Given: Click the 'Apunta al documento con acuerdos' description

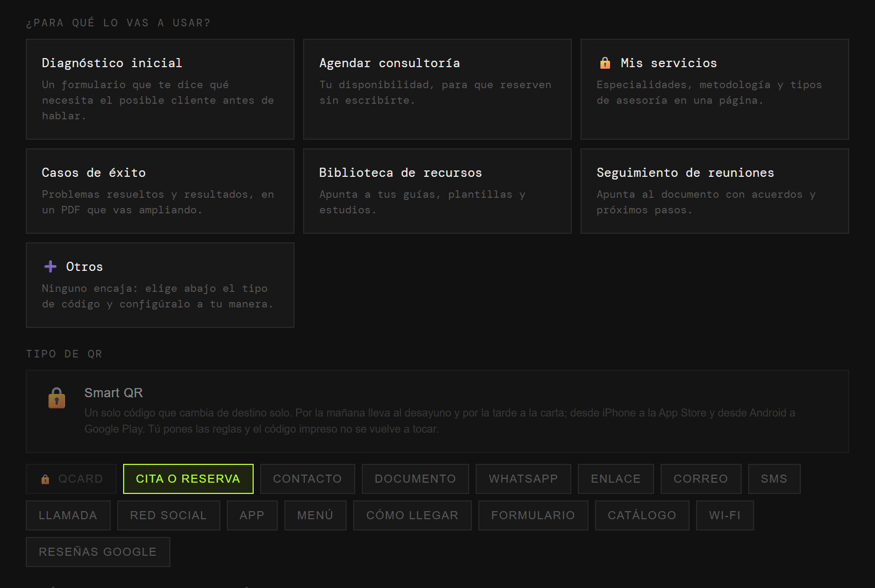Looking at the screenshot, I should 706,202.
